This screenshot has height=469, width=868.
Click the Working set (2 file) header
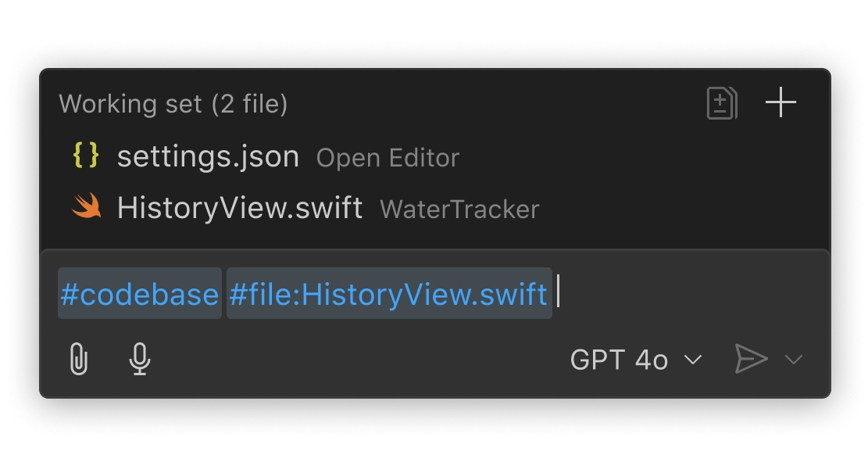coord(173,103)
